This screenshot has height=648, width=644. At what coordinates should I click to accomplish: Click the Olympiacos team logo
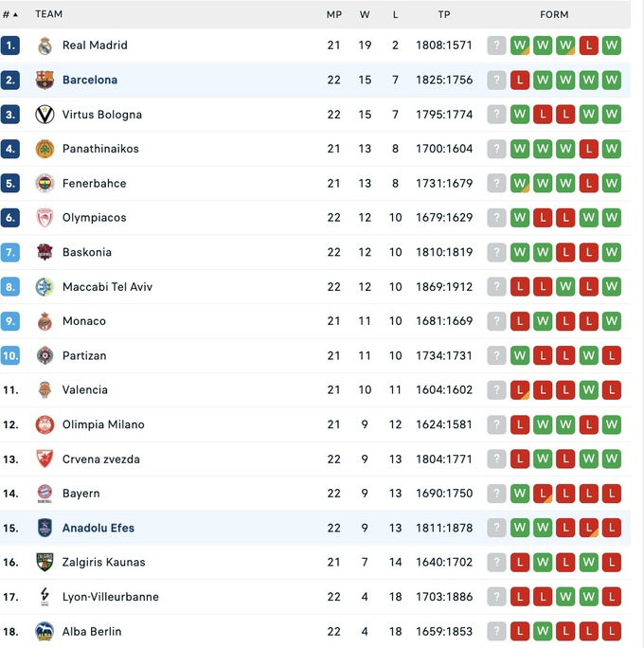pyautogui.click(x=45, y=218)
